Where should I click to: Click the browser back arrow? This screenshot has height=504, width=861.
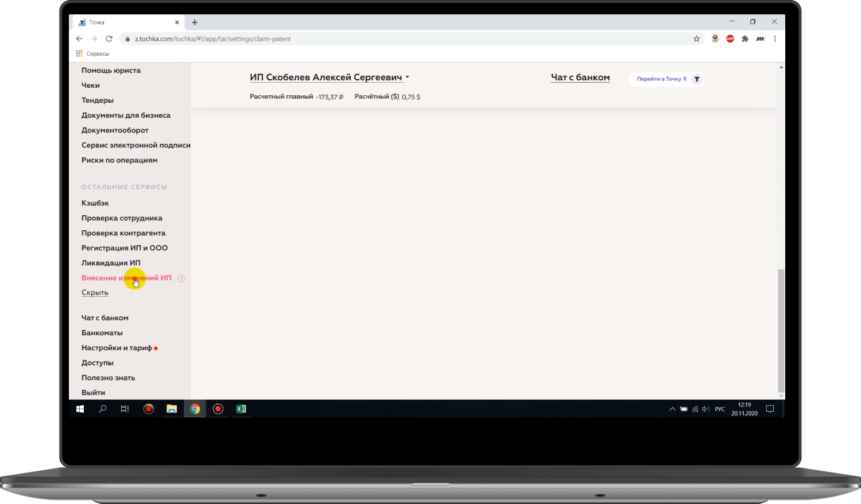(79, 38)
